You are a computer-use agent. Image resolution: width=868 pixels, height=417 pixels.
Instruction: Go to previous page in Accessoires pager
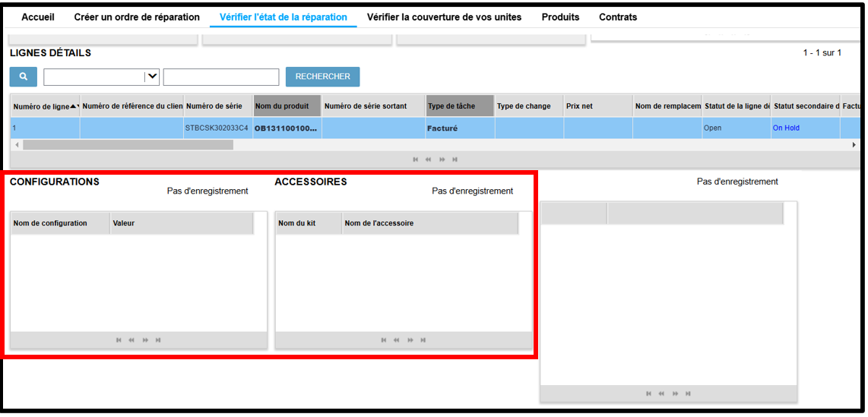click(396, 340)
